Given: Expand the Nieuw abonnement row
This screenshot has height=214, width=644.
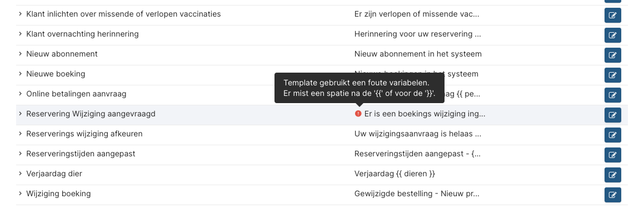Looking at the screenshot, I should [19, 54].
